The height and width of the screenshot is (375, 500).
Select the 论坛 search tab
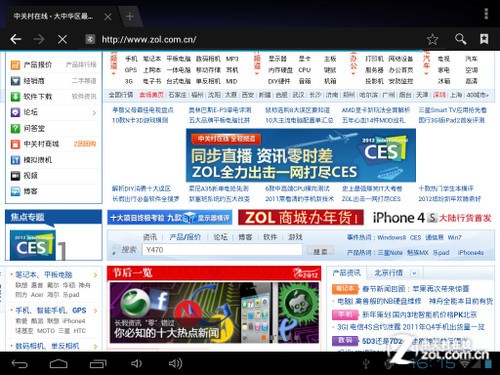pos(220,237)
